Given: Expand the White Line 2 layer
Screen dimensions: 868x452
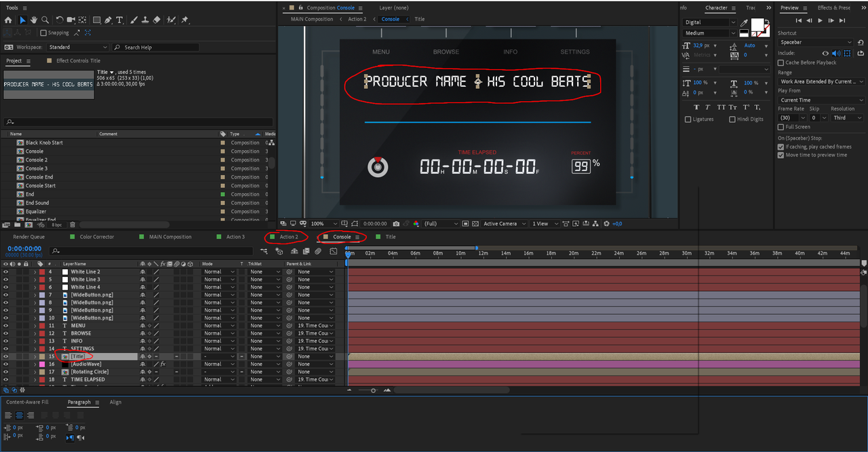Looking at the screenshot, I should click(x=35, y=271).
